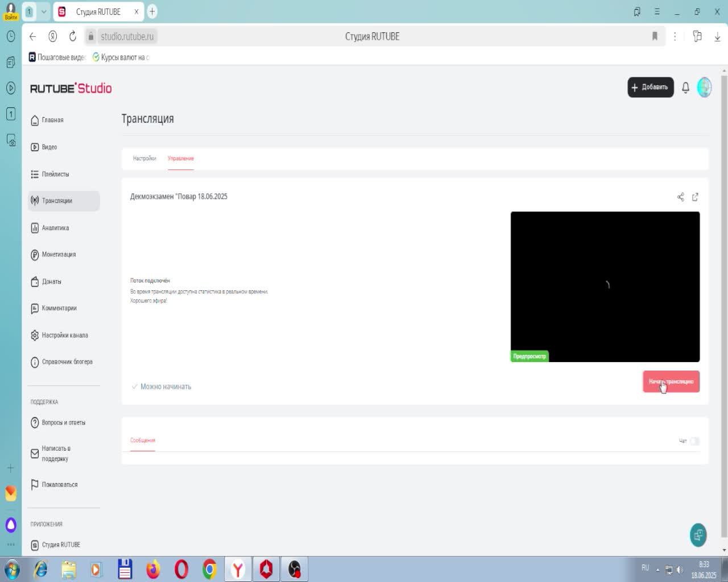Image resolution: width=728 pixels, height=582 pixels.
Task: Go back to the previous page
Action: pyautogui.click(x=32, y=36)
